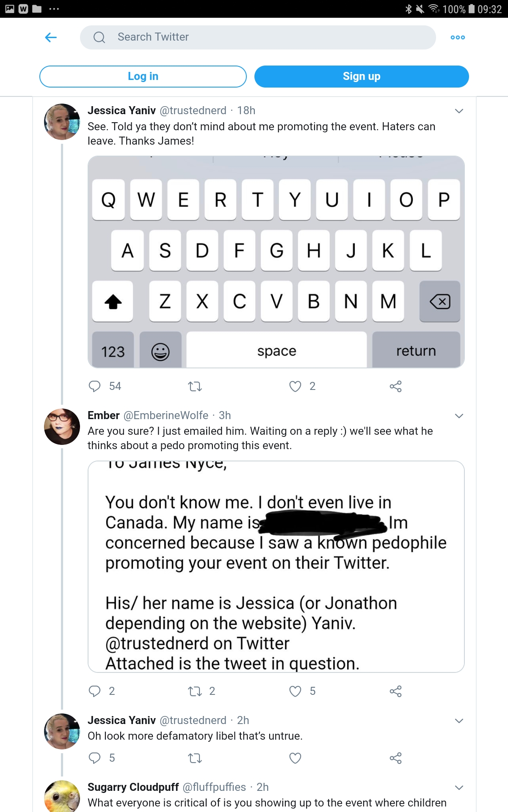The width and height of the screenshot is (508, 812).
Task: Like Jessica Yaniv's tweet with 2 likes
Action: click(x=295, y=386)
